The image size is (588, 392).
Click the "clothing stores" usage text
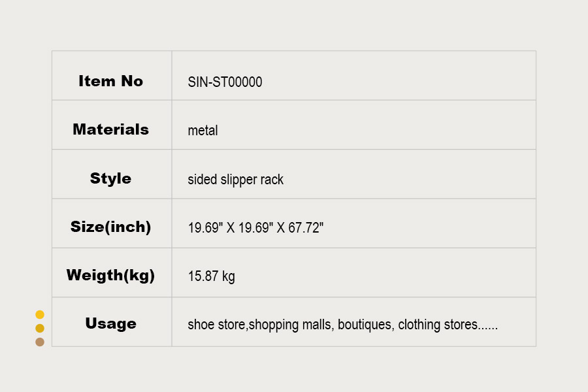click(x=438, y=325)
